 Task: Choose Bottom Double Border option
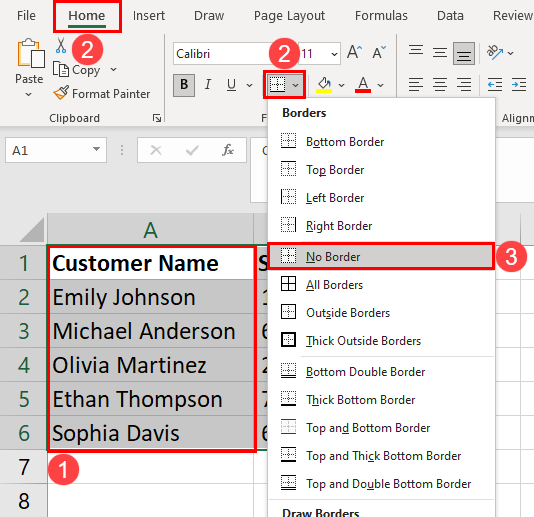[x=381, y=372]
